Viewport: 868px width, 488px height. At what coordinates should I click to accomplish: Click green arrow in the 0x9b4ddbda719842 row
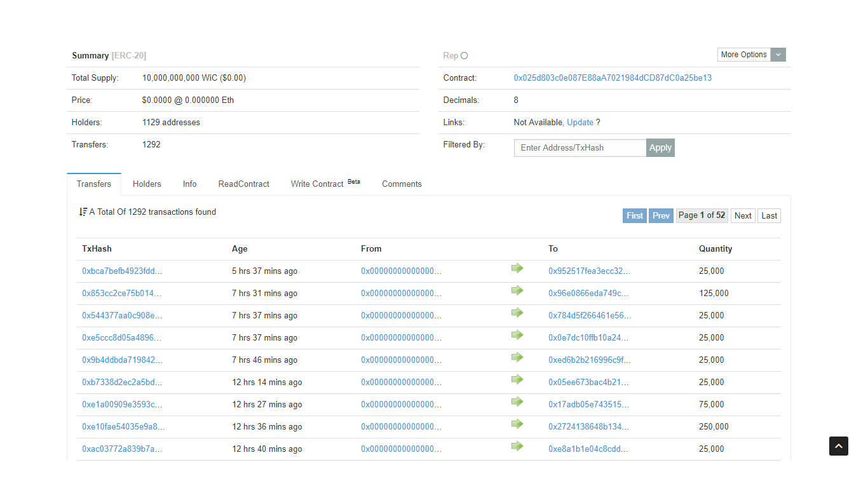click(517, 357)
